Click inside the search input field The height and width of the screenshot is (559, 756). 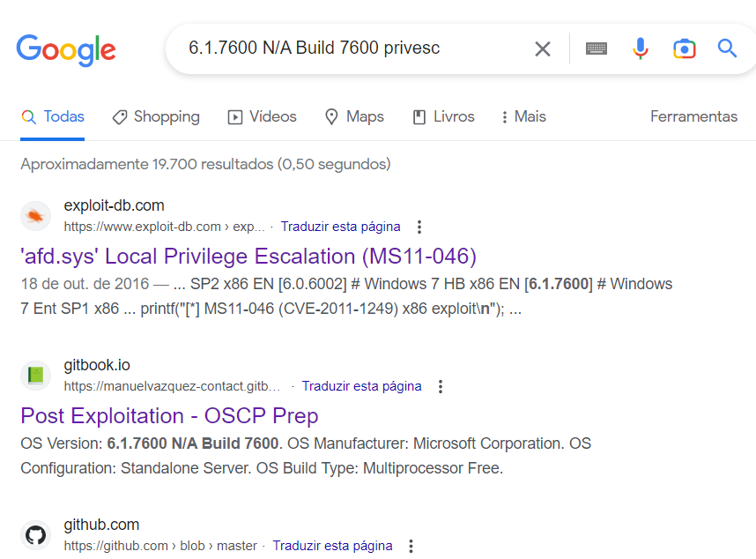[x=352, y=48]
